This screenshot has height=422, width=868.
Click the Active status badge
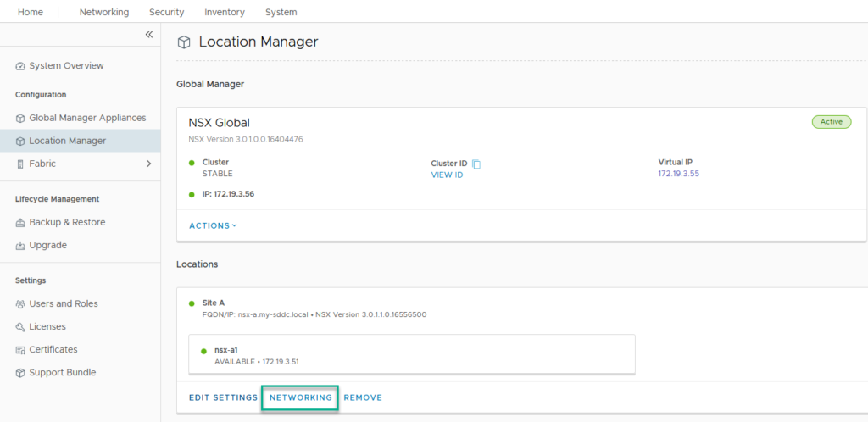[832, 122]
